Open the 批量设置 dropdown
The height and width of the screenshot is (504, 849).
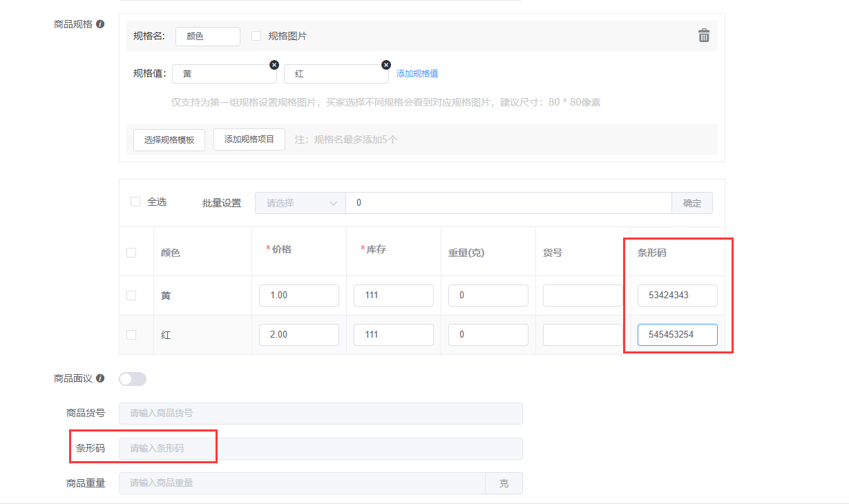pyautogui.click(x=300, y=203)
